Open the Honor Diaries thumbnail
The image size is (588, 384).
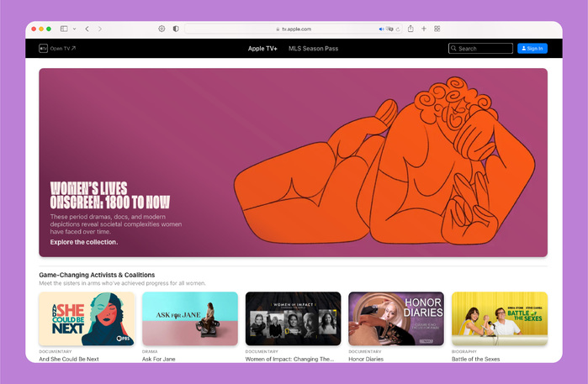[396, 318]
